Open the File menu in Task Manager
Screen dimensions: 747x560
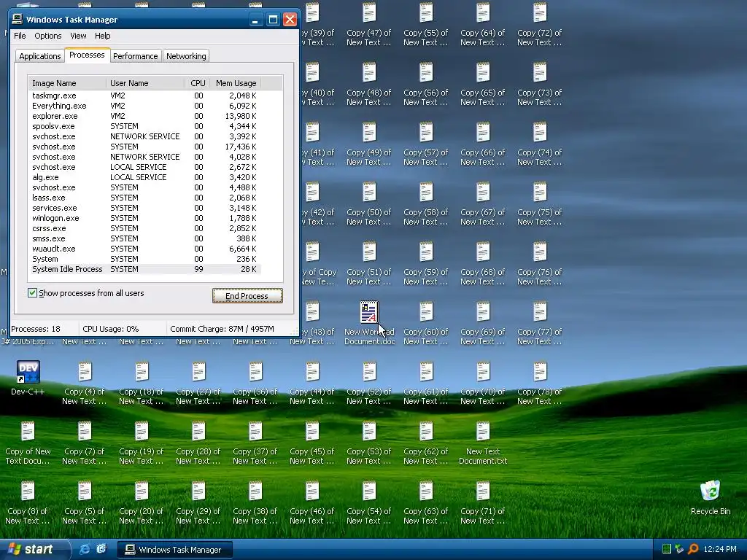click(20, 36)
